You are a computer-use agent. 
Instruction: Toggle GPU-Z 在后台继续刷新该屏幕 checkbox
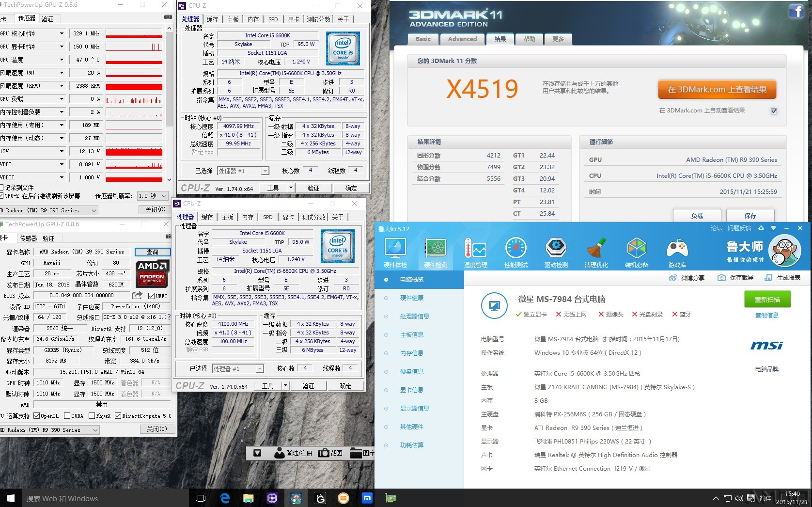[x=1, y=196]
